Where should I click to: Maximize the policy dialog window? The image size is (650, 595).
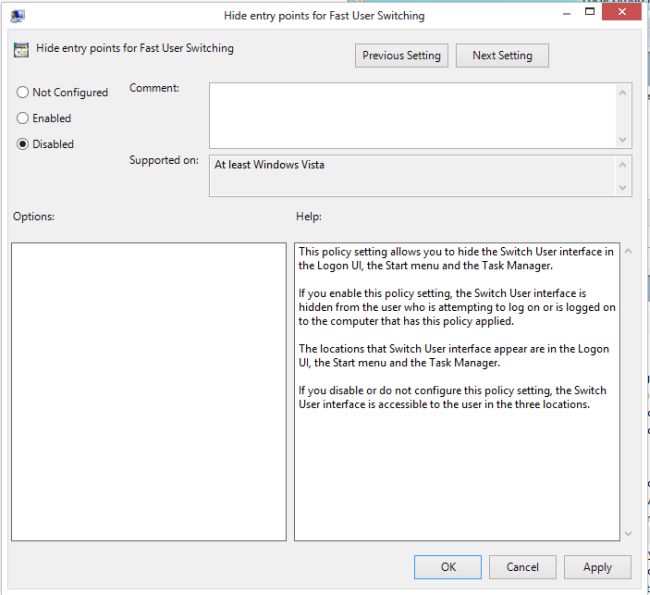pos(589,12)
